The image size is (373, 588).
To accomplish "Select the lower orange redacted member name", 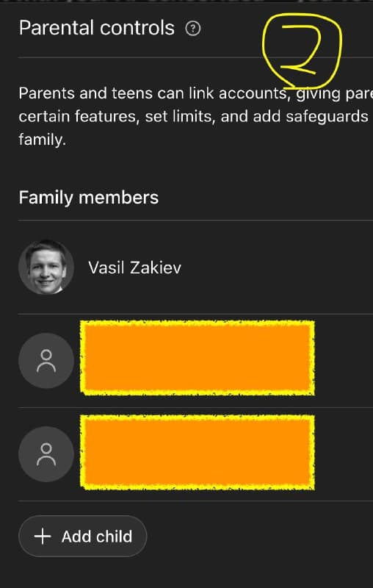I will (198, 452).
